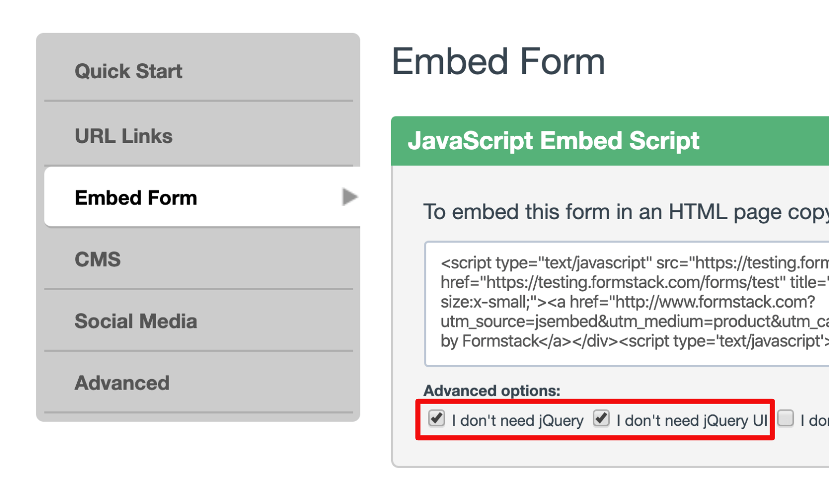Click the arrow icon beside Embed Form
This screenshot has width=829, height=504.
click(350, 197)
